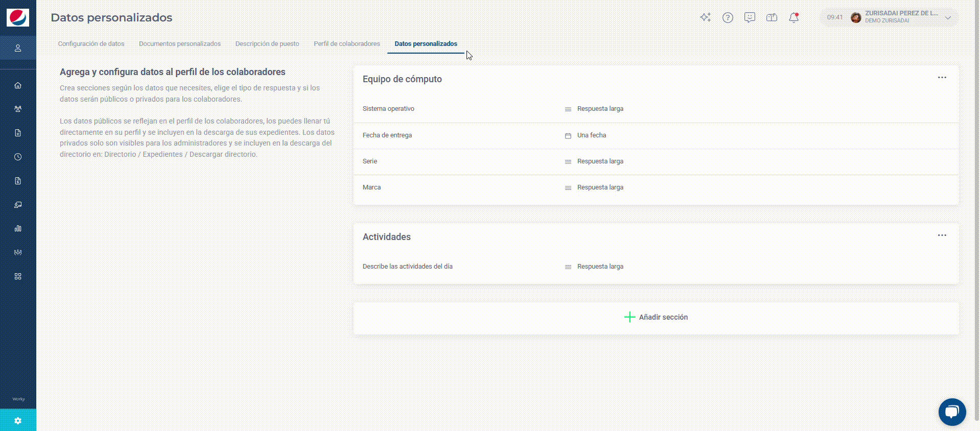
Task: Select the Serie field row
Action: (656, 161)
